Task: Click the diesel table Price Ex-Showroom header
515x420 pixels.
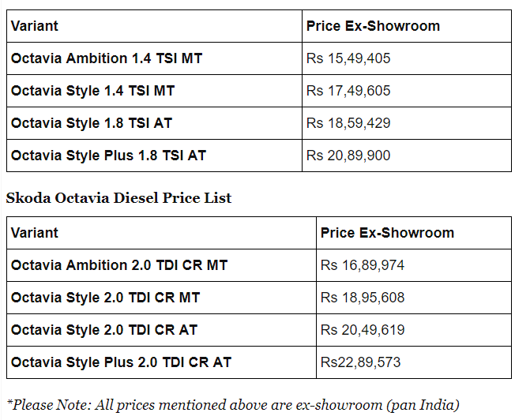Action: [387, 233]
